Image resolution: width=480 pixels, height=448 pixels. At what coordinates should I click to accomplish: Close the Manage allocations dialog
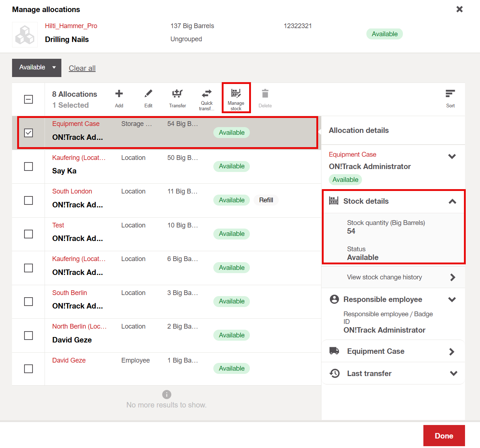[460, 9]
